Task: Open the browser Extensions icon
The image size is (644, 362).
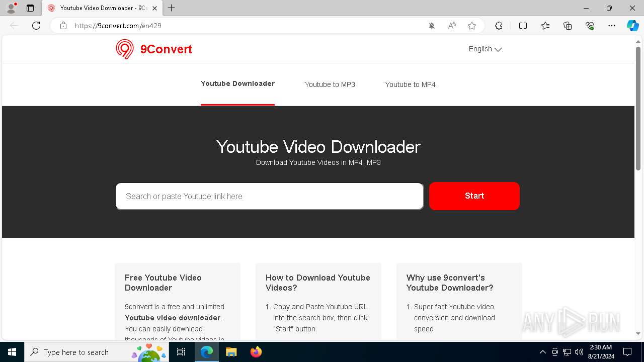Action: [x=499, y=26]
